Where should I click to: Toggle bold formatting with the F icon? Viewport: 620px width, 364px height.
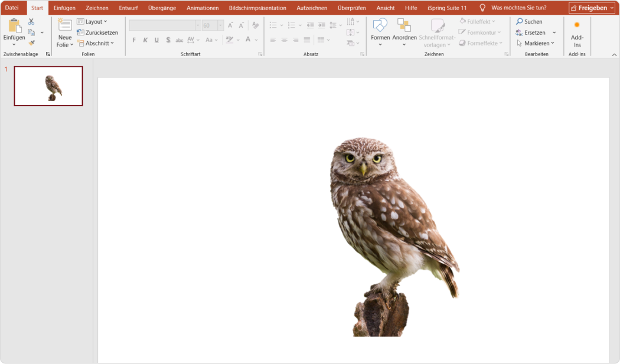click(134, 40)
